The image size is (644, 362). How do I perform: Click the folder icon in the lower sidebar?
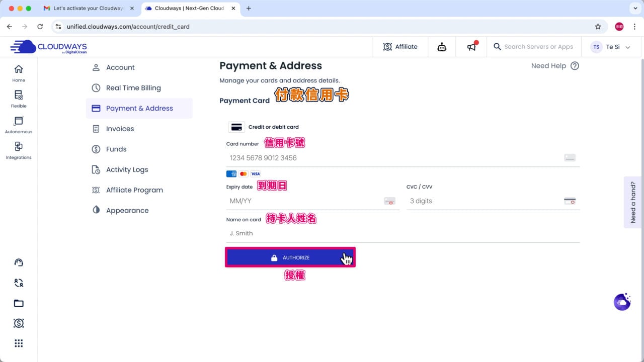(19, 303)
